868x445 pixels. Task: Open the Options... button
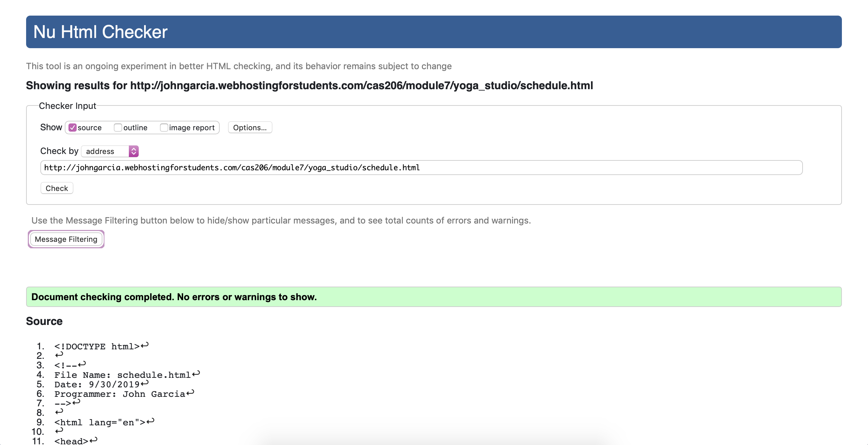250,128
